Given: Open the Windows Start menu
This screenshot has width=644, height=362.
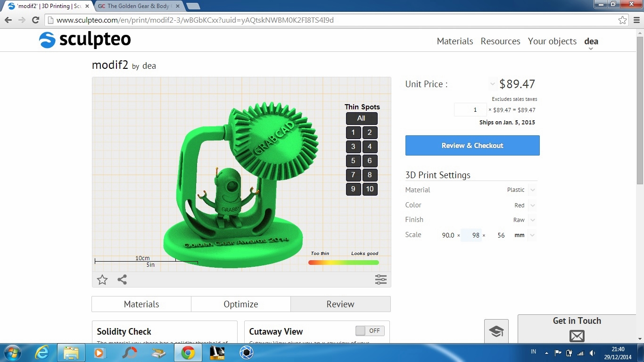Looking at the screenshot, I should coord(12,353).
